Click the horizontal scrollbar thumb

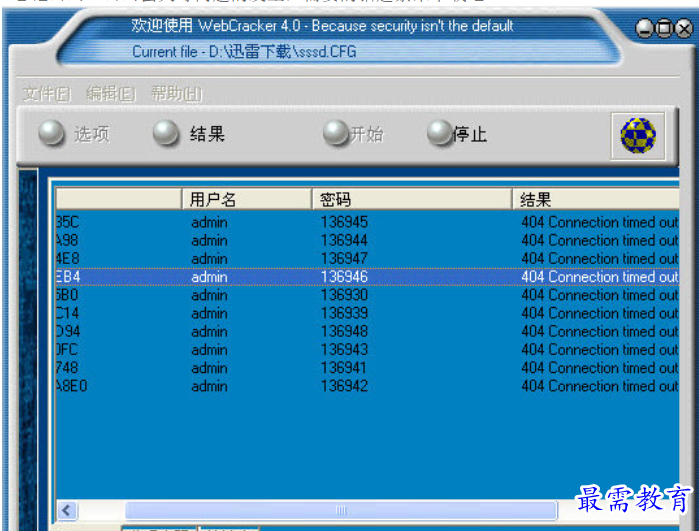pos(341,510)
